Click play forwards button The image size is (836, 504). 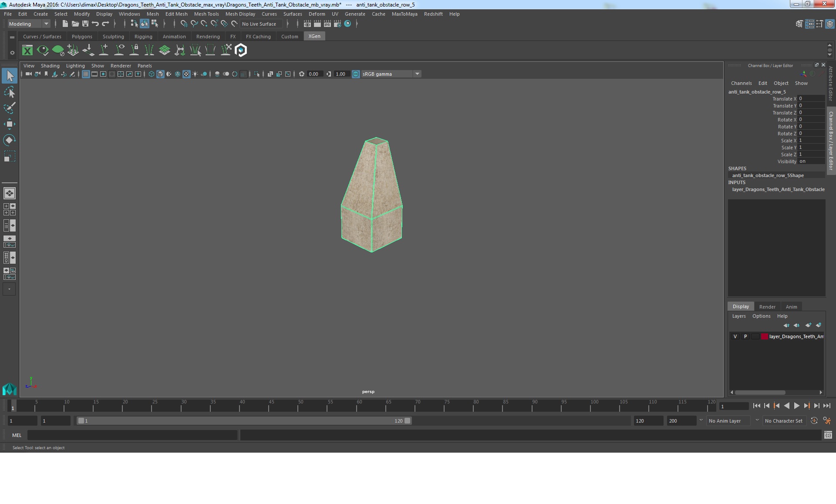[796, 406]
